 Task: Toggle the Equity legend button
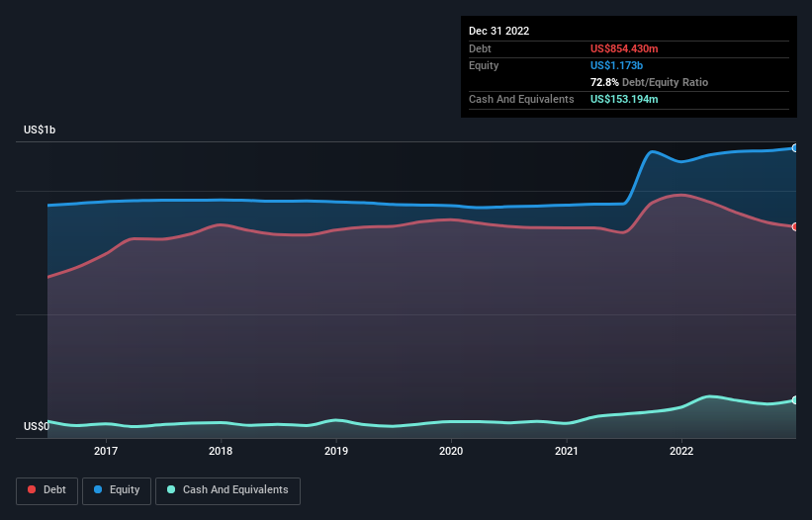(117, 490)
